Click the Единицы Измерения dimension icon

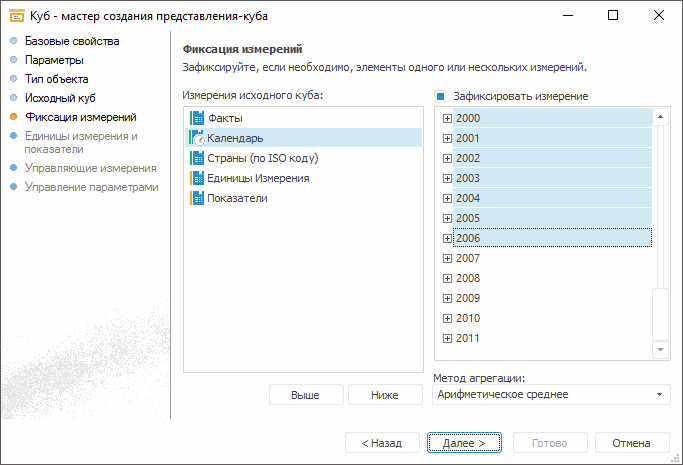tap(197, 178)
